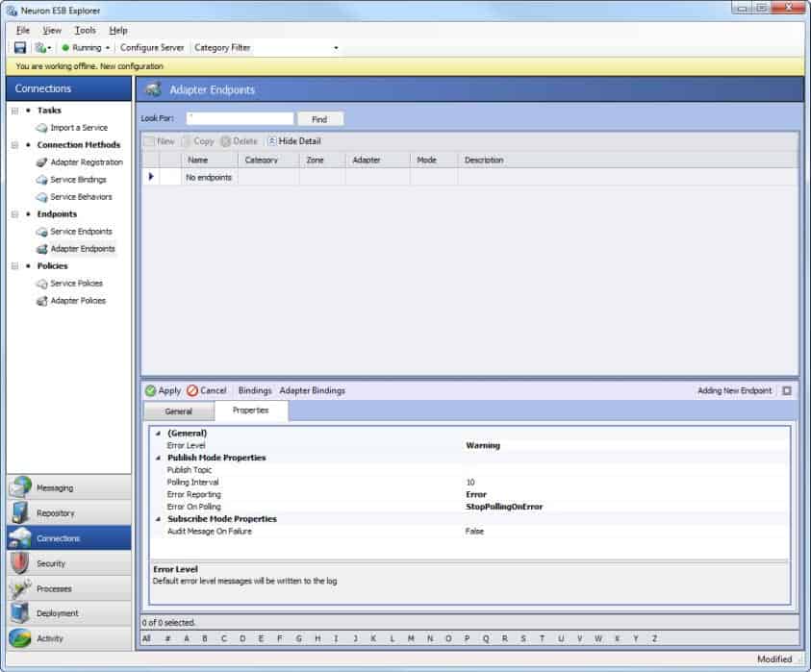The image size is (811, 672).
Task: Select the Error Level value Warning
Action: [483, 445]
